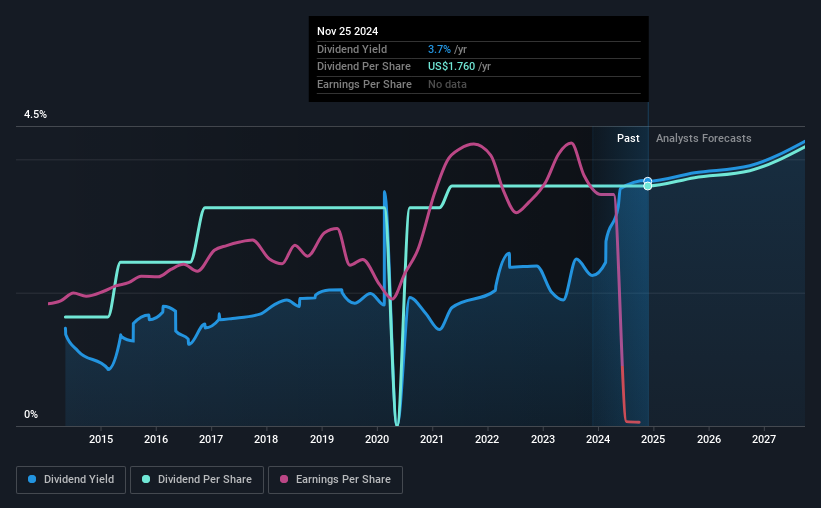Screen dimensions: 821x508
Task: Click the 2027 label on the x-axis
Action: [x=763, y=439]
